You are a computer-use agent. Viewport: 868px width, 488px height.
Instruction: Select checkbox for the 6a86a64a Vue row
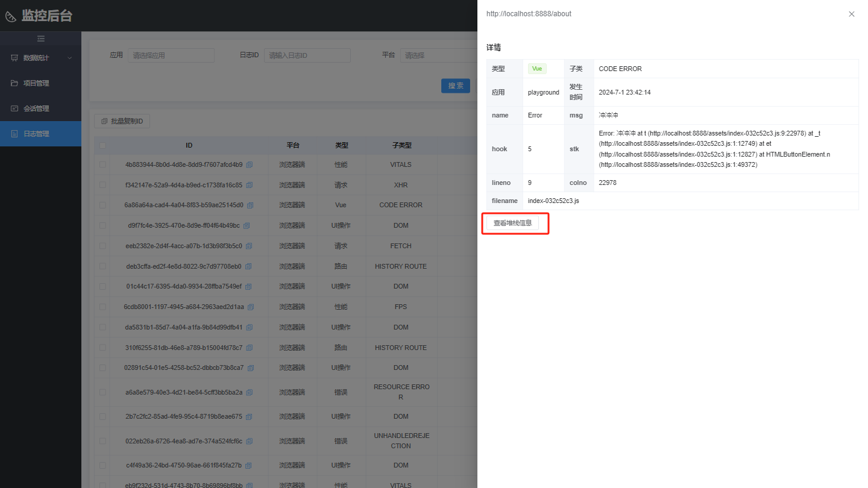(x=102, y=205)
